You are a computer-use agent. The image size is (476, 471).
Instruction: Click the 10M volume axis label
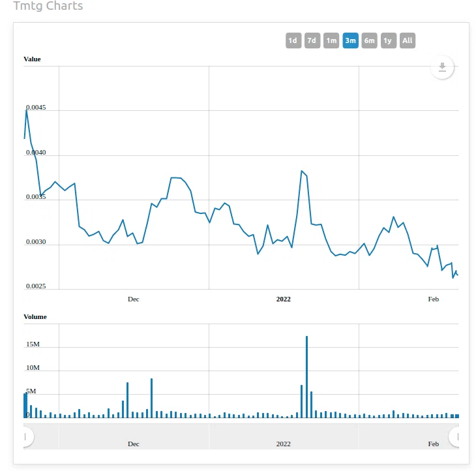pyautogui.click(x=33, y=367)
